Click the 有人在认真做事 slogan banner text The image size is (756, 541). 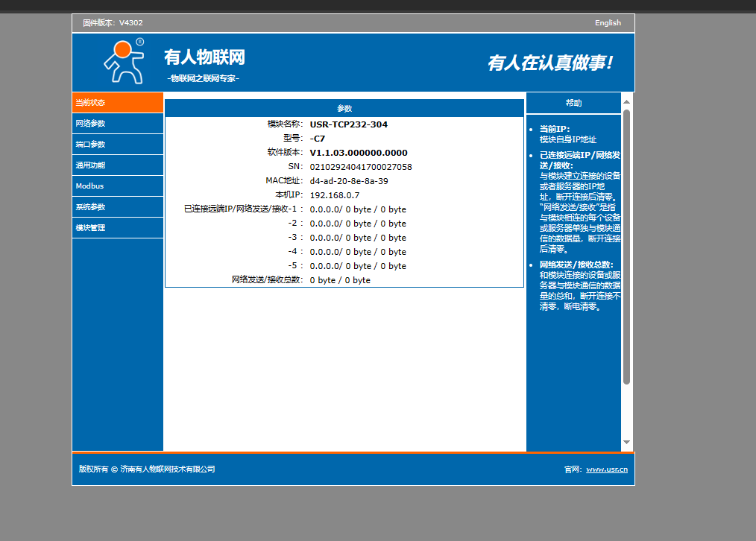(549, 63)
